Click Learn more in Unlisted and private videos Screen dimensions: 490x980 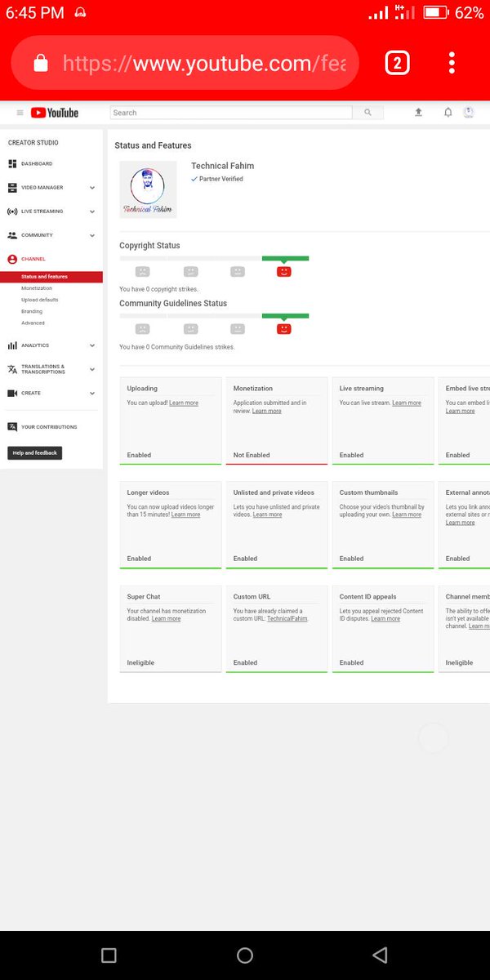coord(268,515)
